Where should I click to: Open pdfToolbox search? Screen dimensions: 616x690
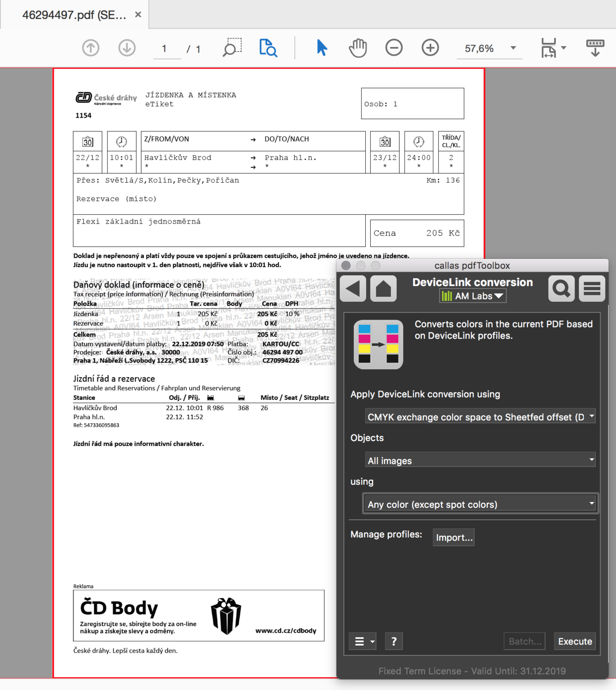[561, 288]
